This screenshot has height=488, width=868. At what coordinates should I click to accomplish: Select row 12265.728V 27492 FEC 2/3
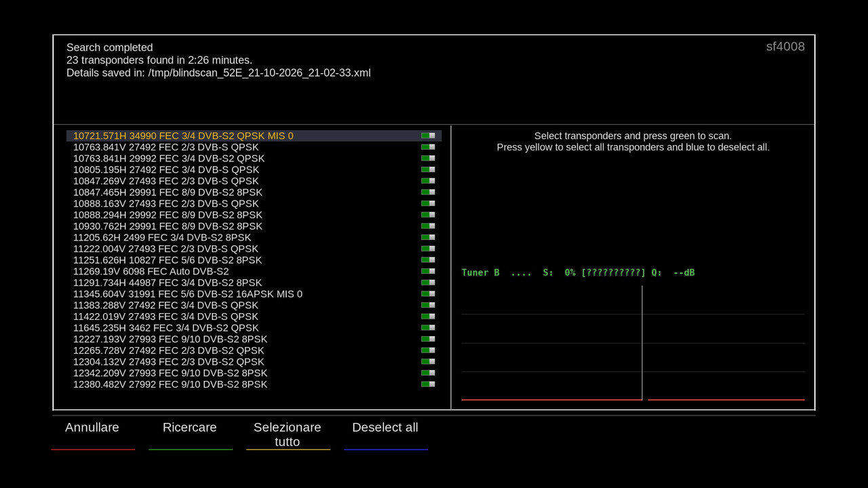(x=254, y=350)
